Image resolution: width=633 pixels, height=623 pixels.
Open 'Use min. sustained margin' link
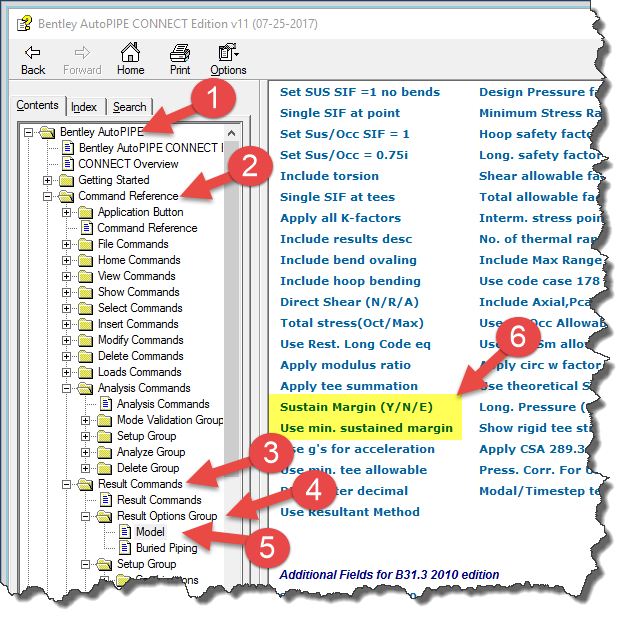[x=367, y=428]
